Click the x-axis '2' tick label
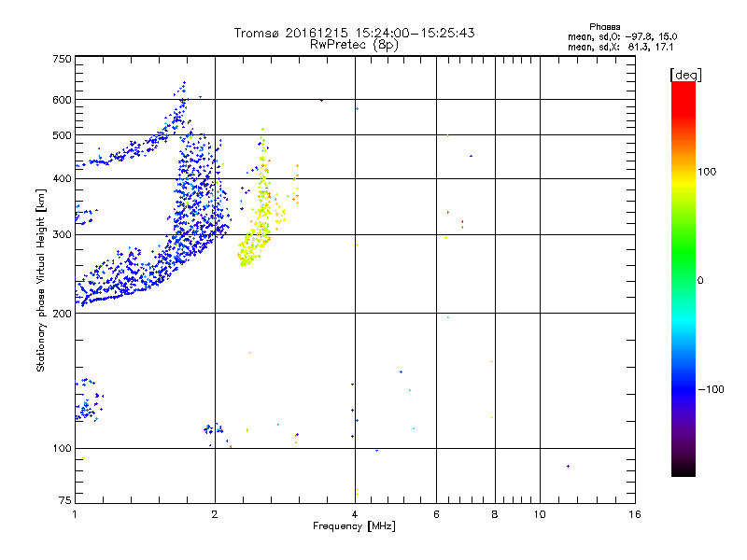The height and width of the screenshot is (560, 747). coord(215,514)
